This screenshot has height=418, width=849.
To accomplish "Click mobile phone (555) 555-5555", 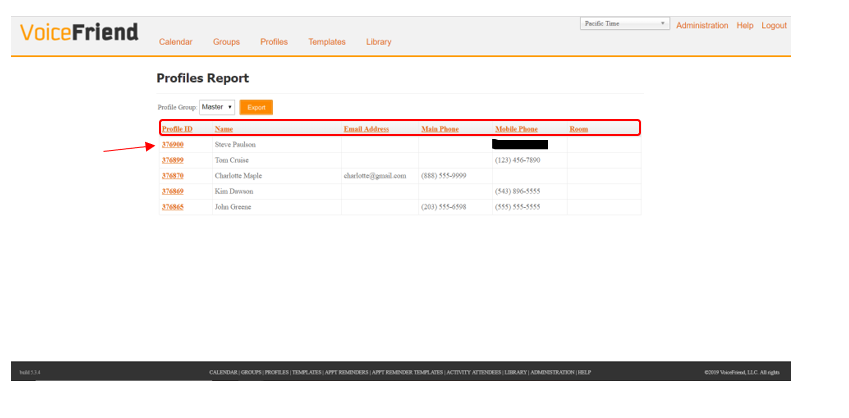I will 518,207.
